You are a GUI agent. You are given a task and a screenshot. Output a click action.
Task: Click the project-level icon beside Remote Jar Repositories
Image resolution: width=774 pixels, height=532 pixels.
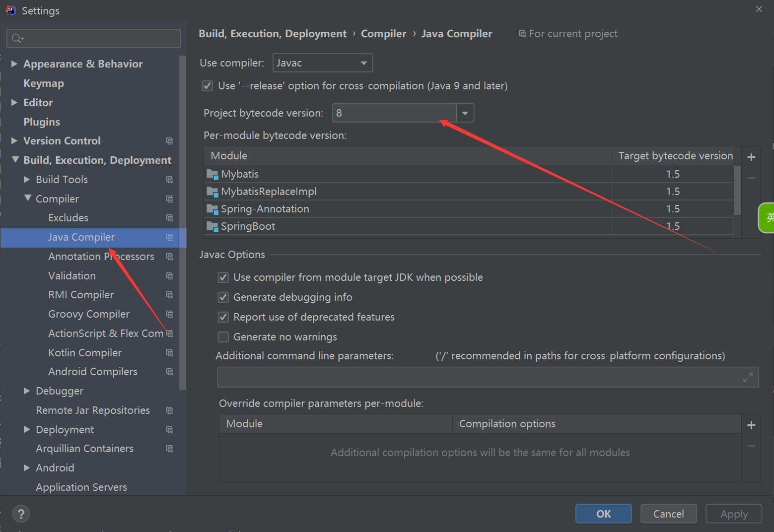(x=170, y=410)
